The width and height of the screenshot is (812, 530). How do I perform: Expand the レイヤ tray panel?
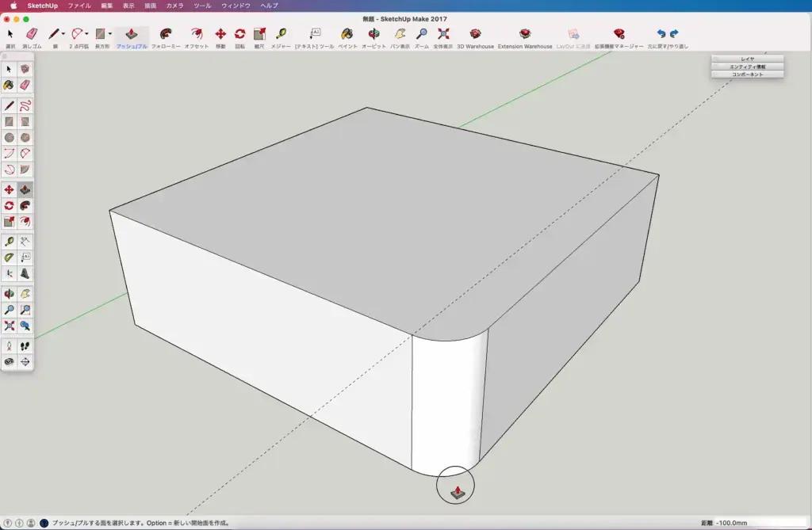(747, 59)
